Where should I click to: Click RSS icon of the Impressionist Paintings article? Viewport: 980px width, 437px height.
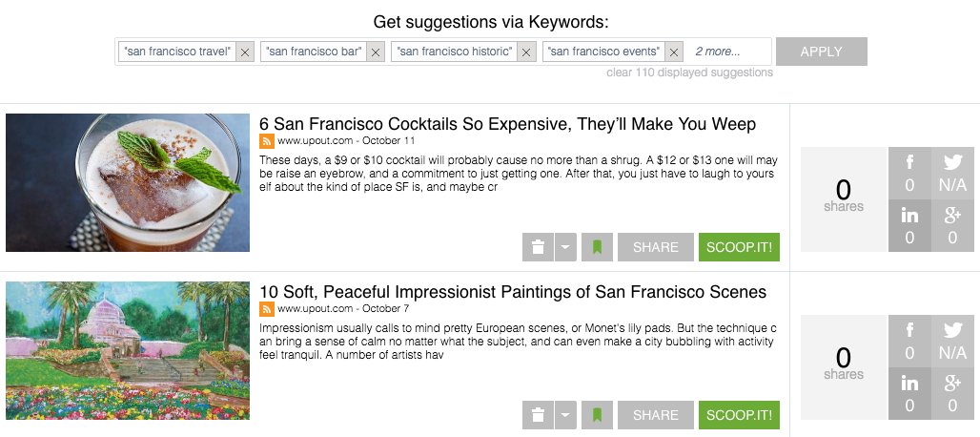(x=267, y=308)
